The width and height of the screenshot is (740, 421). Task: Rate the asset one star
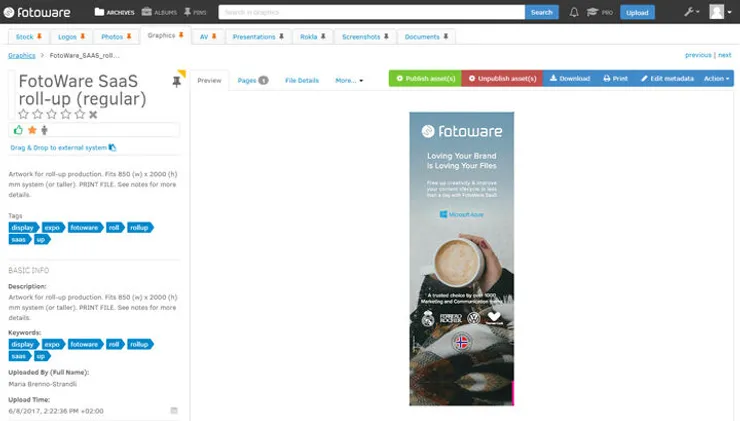(x=23, y=114)
